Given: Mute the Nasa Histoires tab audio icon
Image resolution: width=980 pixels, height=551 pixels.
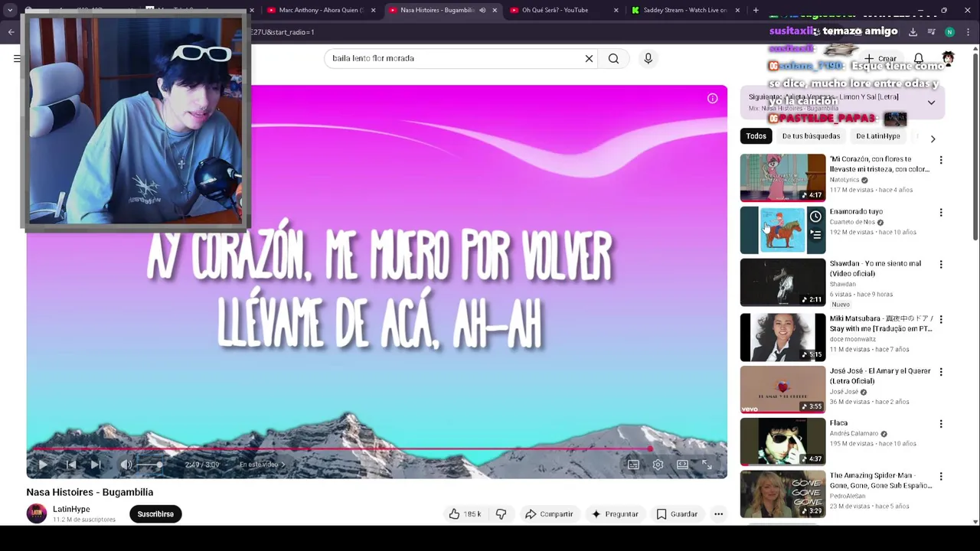Looking at the screenshot, I should (482, 10).
